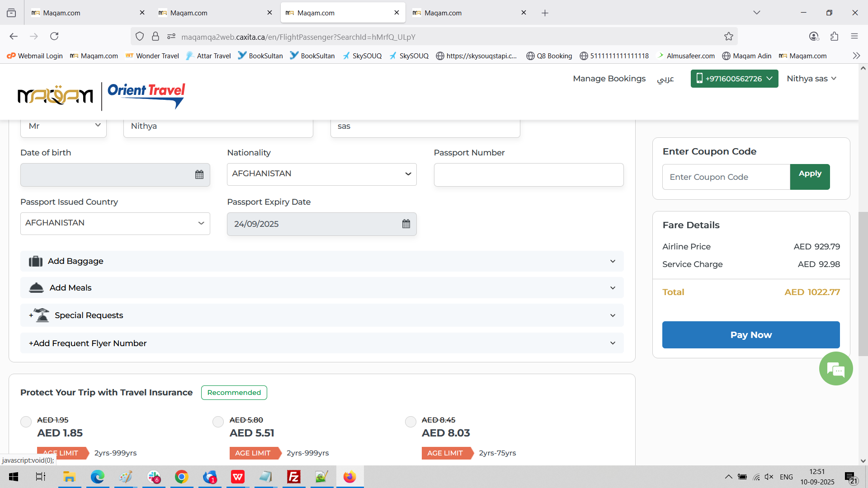Focus the Passport Number field
Viewport: 868px width, 488px height.
point(528,175)
